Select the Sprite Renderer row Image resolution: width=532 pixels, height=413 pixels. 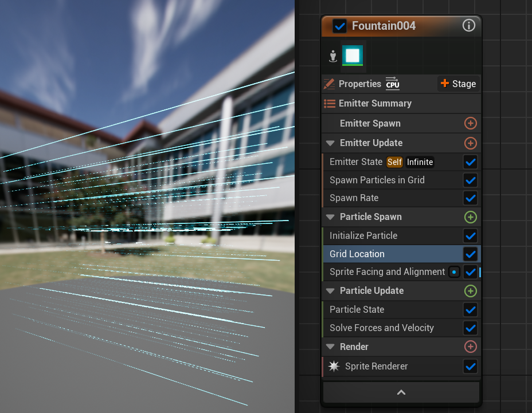click(x=401, y=366)
